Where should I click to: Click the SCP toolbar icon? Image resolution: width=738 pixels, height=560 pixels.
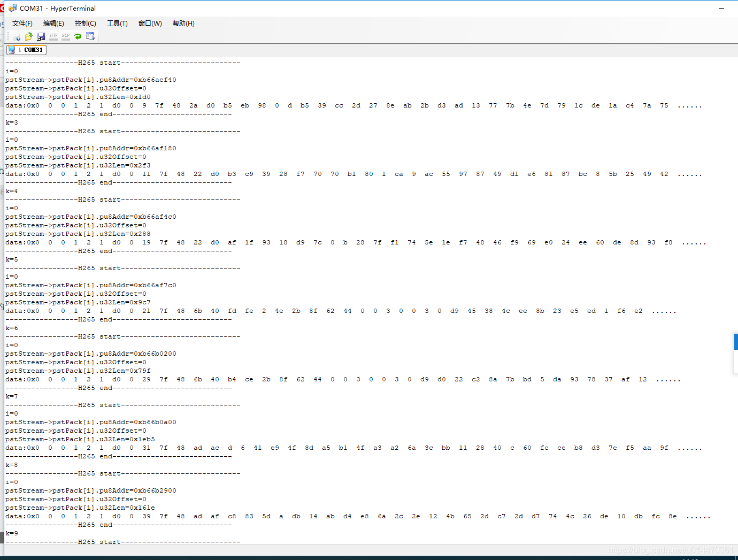click(66, 36)
